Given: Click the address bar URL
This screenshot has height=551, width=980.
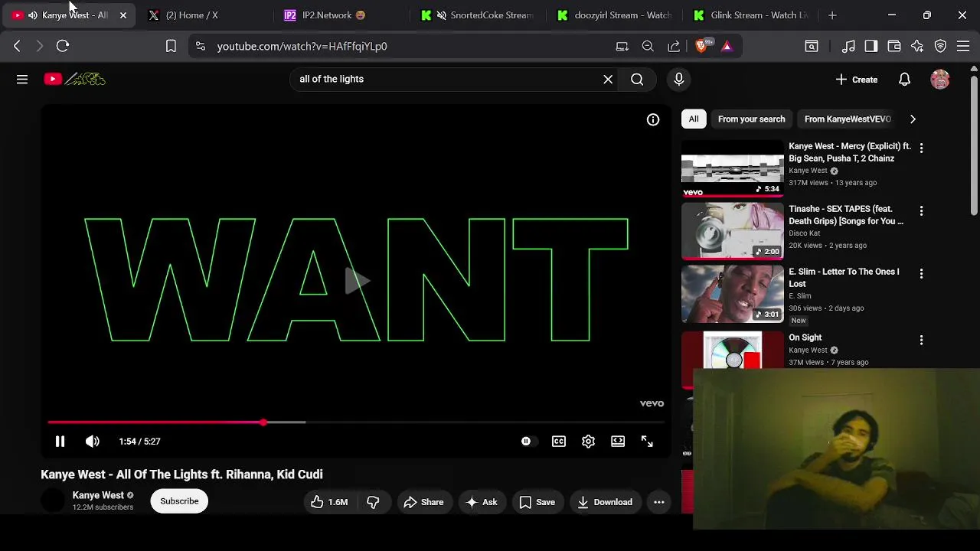Looking at the screenshot, I should click(x=302, y=46).
